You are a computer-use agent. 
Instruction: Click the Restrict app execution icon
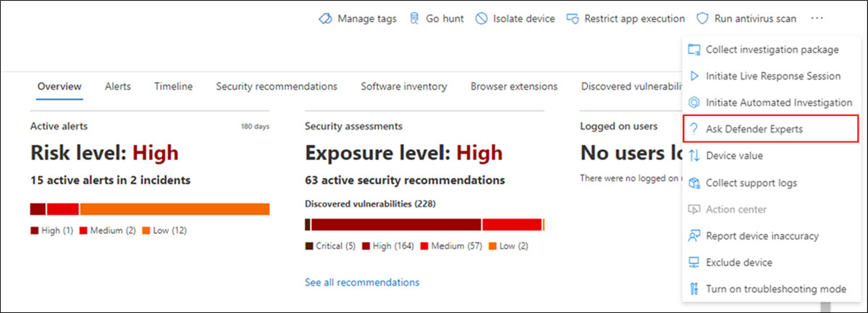[573, 19]
